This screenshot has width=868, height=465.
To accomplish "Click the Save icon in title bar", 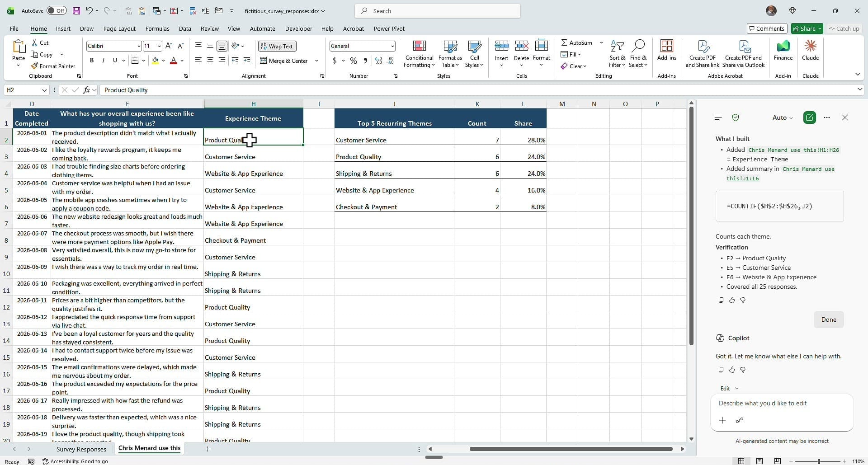I will click(x=76, y=11).
